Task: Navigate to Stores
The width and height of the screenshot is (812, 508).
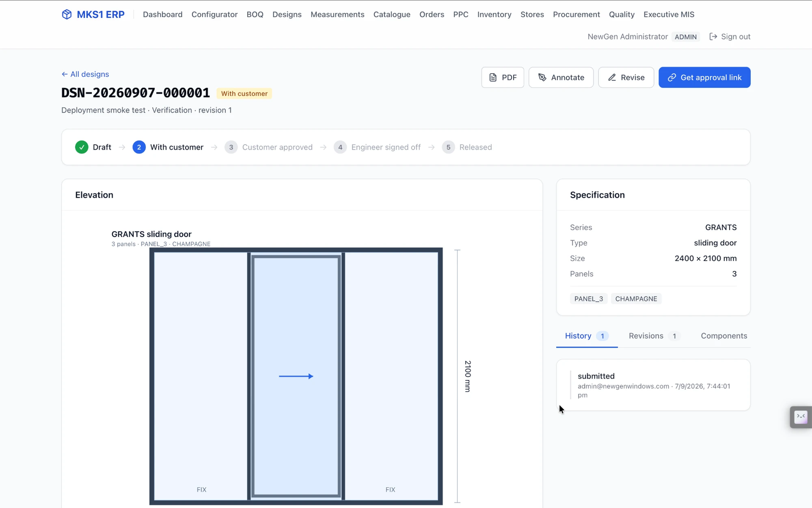Action: click(x=532, y=14)
